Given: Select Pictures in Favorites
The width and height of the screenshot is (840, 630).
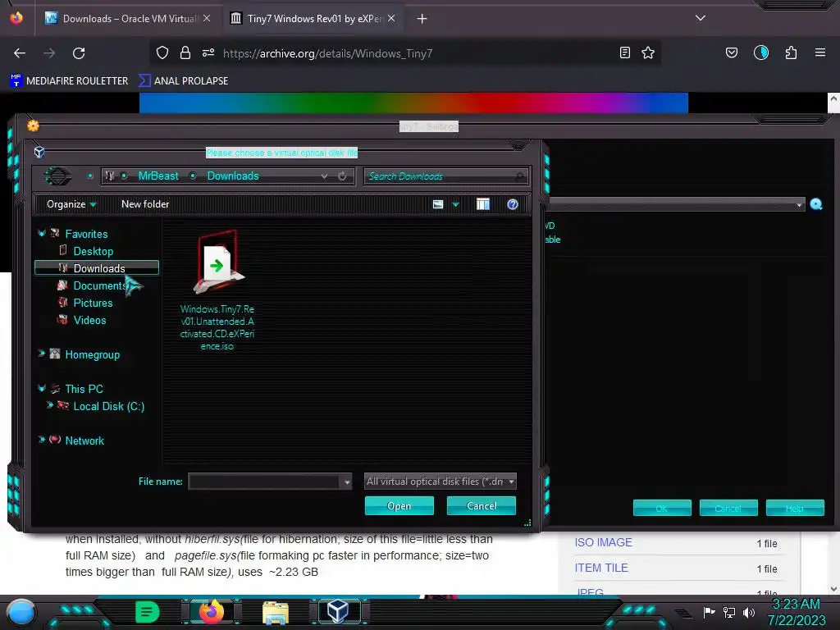Looking at the screenshot, I should tap(93, 303).
